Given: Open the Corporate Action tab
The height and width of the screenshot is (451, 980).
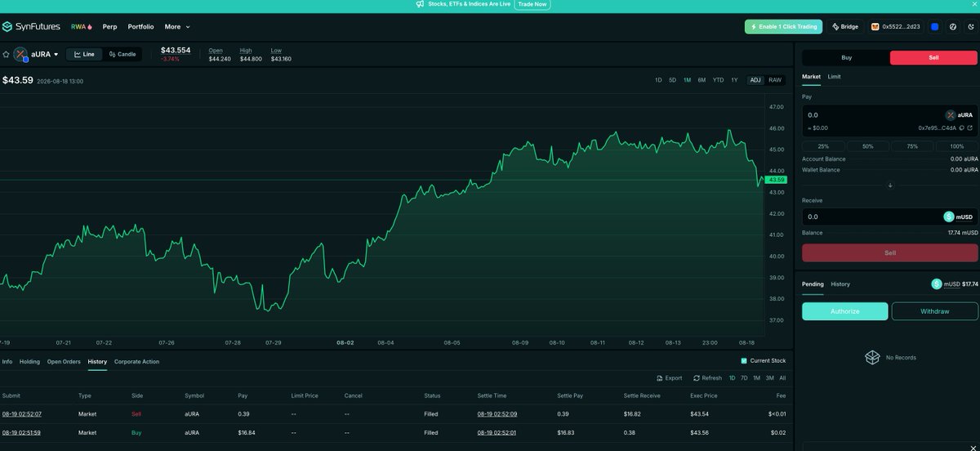Looking at the screenshot, I should (x=136, y=361).
